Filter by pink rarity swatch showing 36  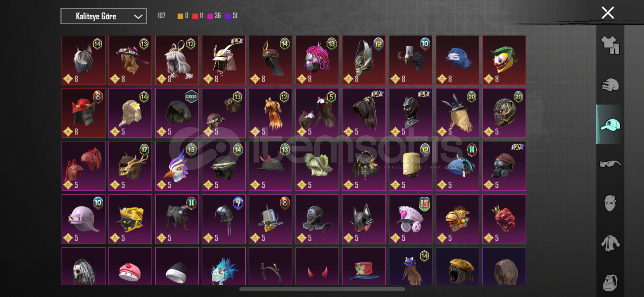point(210,16)
